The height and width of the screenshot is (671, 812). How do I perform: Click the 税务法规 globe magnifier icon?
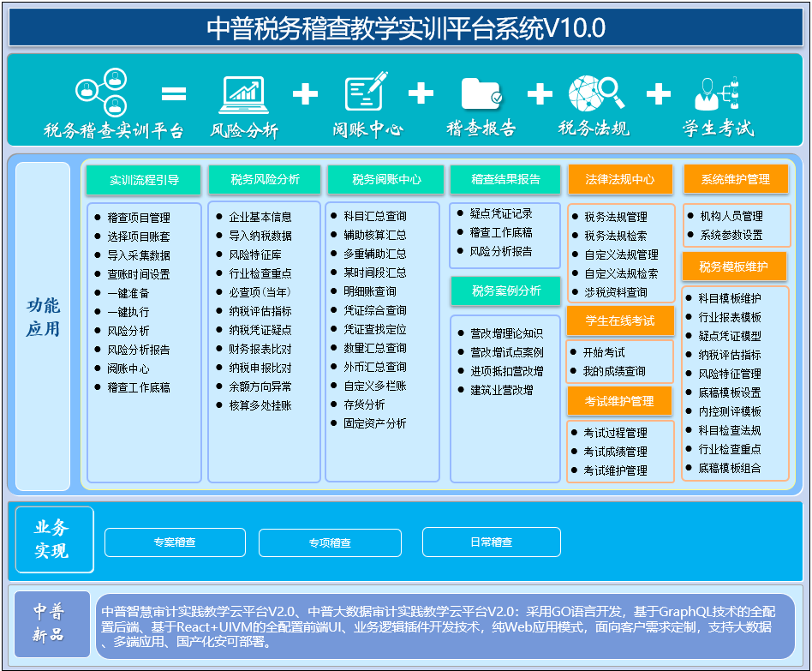596,93
